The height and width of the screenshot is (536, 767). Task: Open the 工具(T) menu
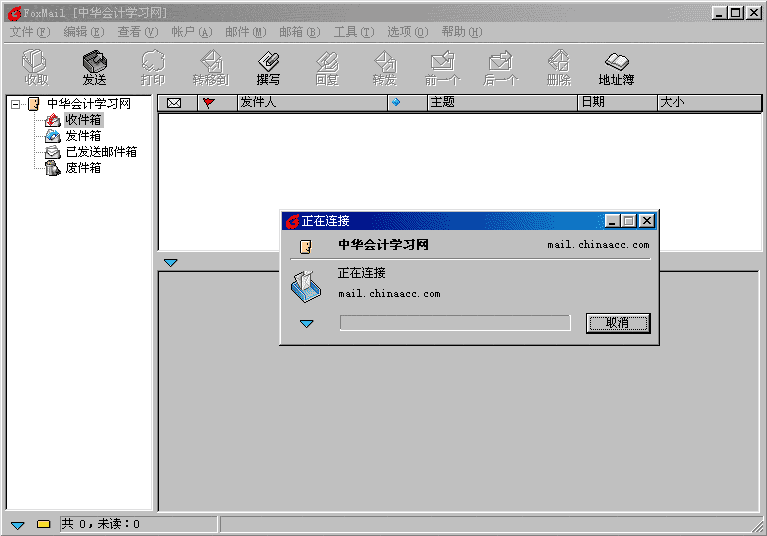click(354, 32)
